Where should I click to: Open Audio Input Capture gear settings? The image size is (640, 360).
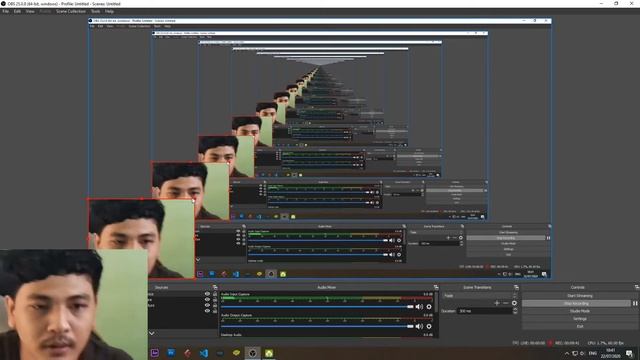click(429, 307)
